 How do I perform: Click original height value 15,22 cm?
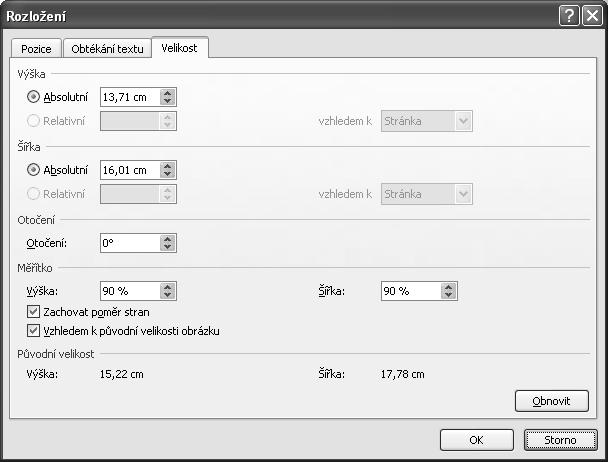point(122,374)
